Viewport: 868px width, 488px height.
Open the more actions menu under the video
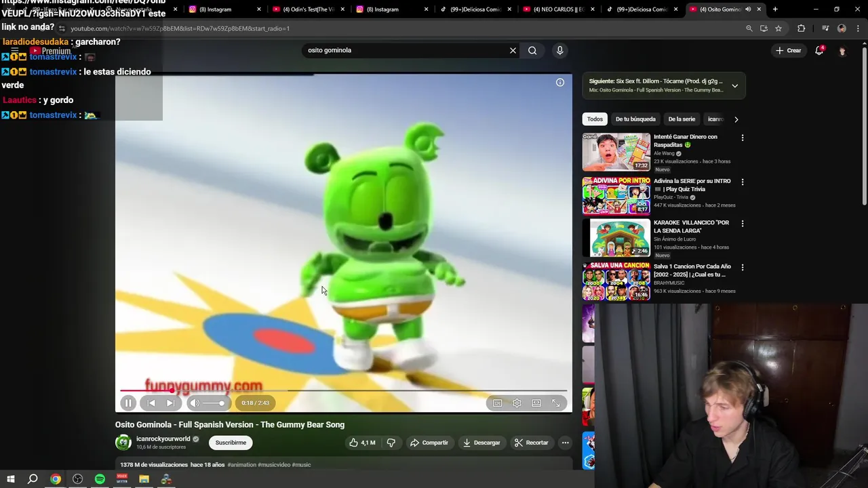[565, 443]
